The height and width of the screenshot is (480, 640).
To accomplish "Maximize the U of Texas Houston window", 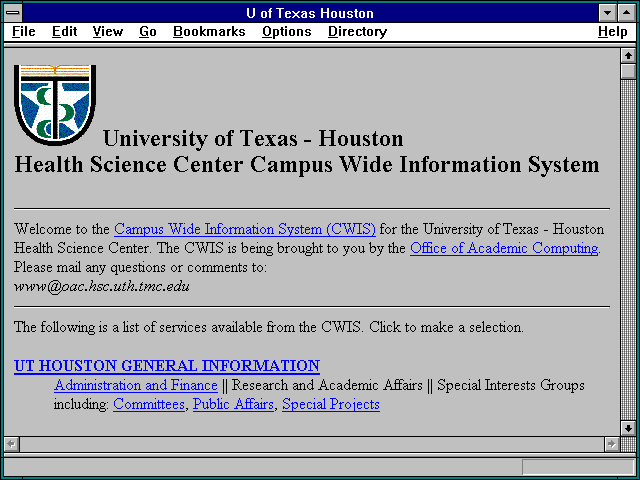I will pyautogui.click(x=627, y=13).
